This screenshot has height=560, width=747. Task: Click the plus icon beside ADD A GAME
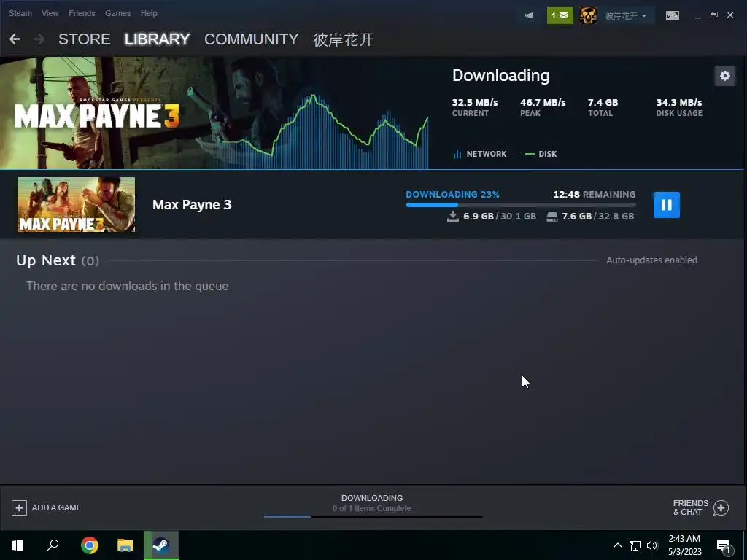[x=19, y=507]
